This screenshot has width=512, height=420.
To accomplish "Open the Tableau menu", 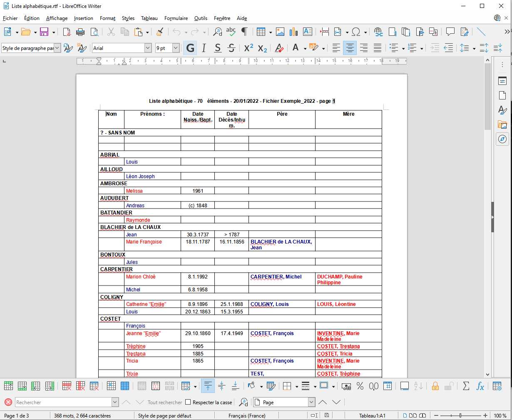I will (x=149, y=18).
